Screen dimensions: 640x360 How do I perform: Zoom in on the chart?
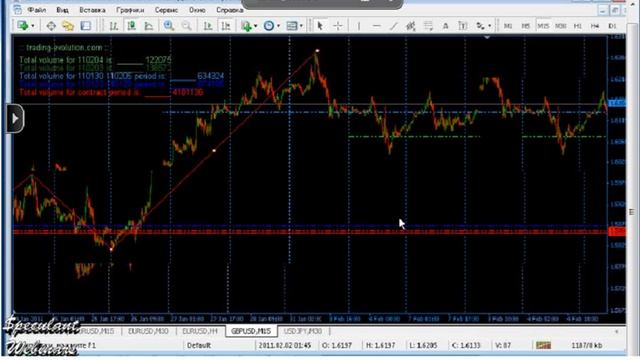coord(169,26)
